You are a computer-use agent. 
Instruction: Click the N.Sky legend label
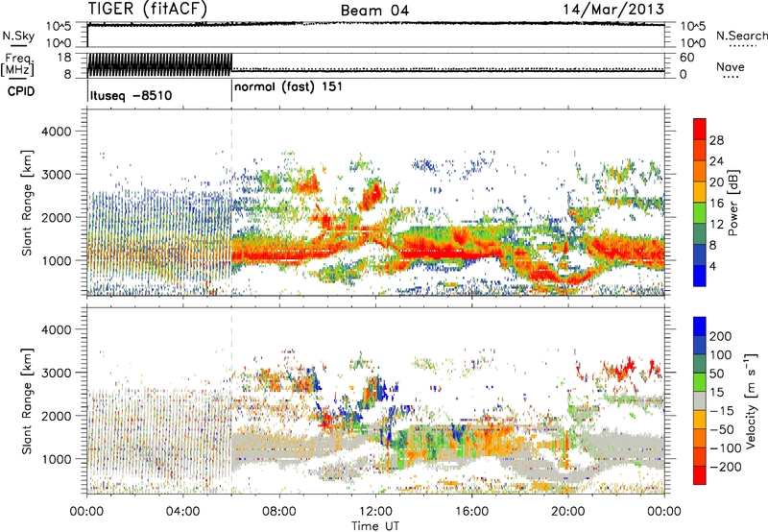point(18,36)
